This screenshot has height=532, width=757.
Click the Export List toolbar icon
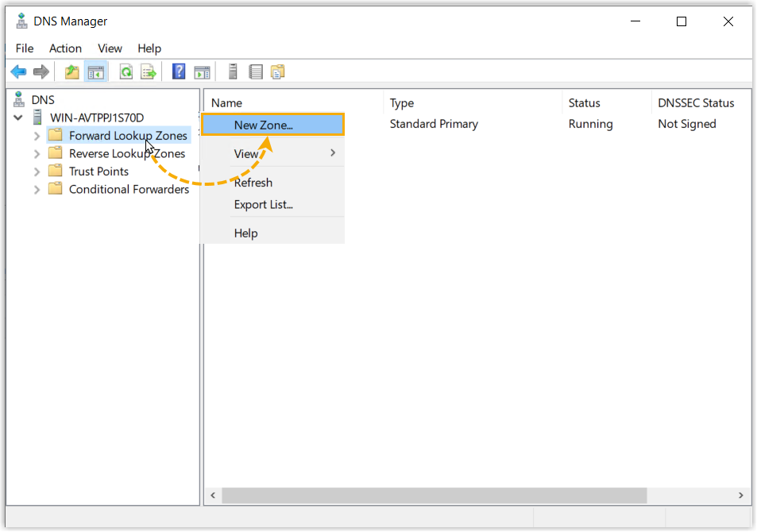tap(149, 72)
